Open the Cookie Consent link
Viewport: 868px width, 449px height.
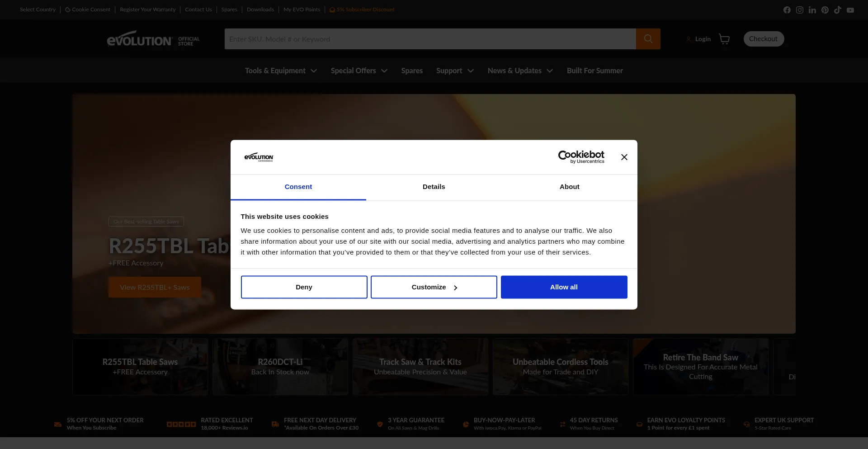[88, 9]
